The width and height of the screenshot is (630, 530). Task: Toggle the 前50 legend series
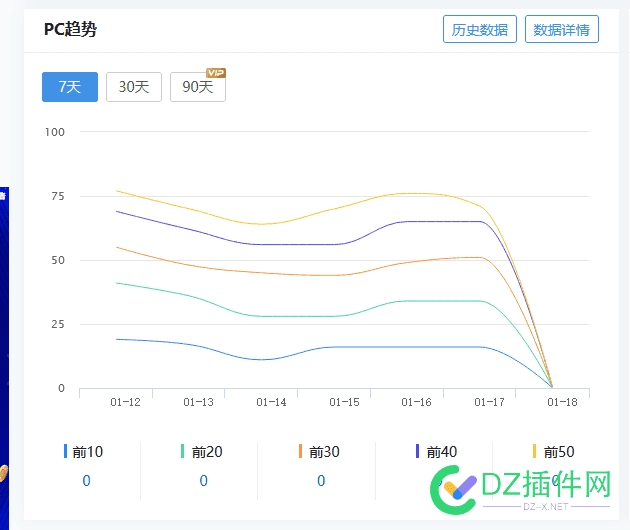point(554,452)
